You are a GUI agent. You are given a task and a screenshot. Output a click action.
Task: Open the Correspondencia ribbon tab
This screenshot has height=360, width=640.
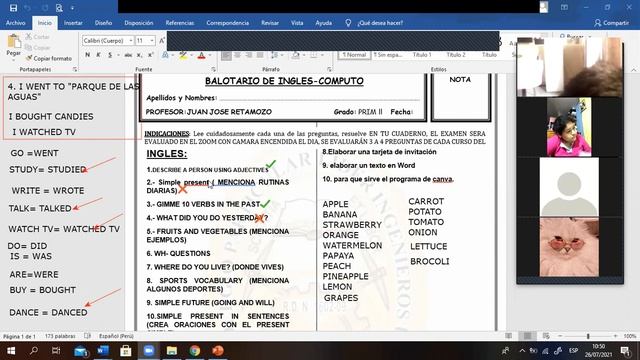[x=227, y=23]
